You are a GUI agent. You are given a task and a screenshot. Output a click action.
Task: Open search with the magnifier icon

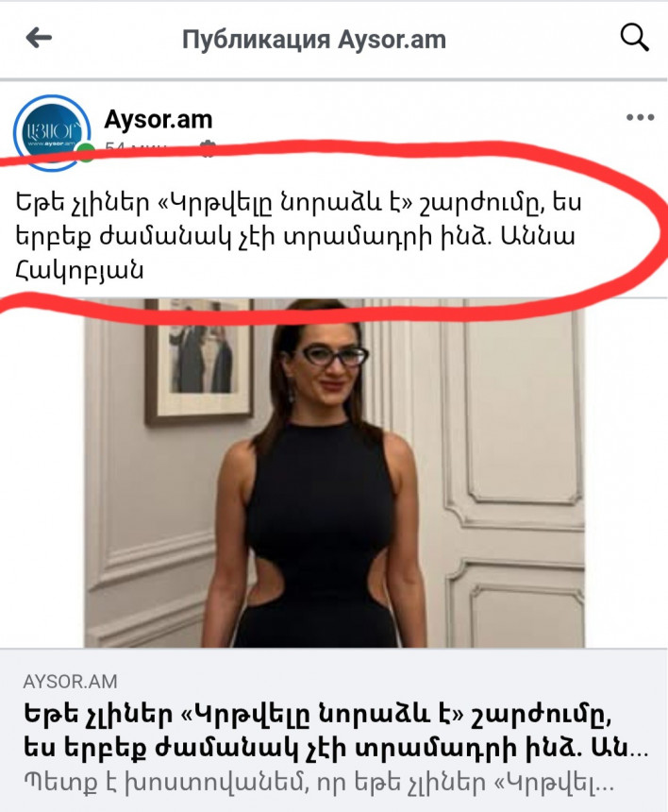pyautogui.click(x=634, y=37)
